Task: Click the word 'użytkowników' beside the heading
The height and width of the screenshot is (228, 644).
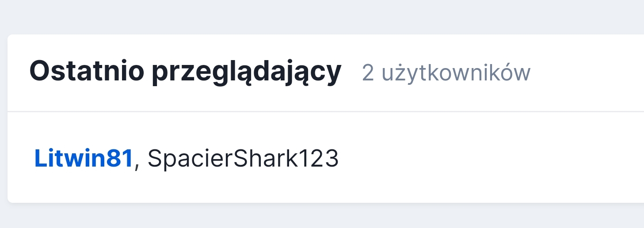Action: click(x=456, y=73)
